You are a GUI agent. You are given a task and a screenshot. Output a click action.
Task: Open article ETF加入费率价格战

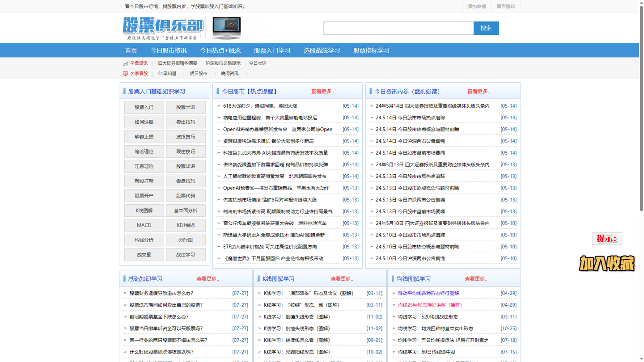point(270,247)
